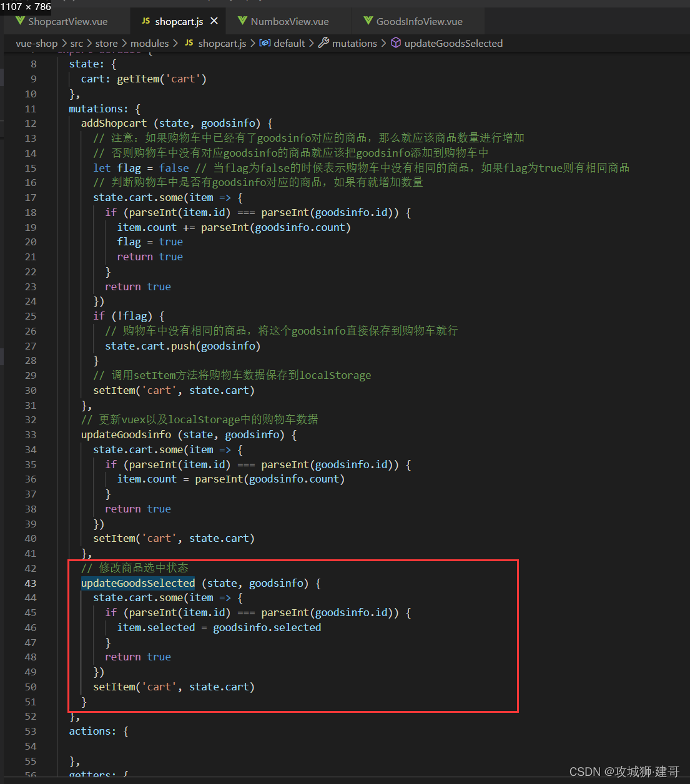The image size is (690, 784).
Task: Open the updateGoodsSelected breadcrumb symbol list
Action: pyautogui.click(x=453, y=43)
